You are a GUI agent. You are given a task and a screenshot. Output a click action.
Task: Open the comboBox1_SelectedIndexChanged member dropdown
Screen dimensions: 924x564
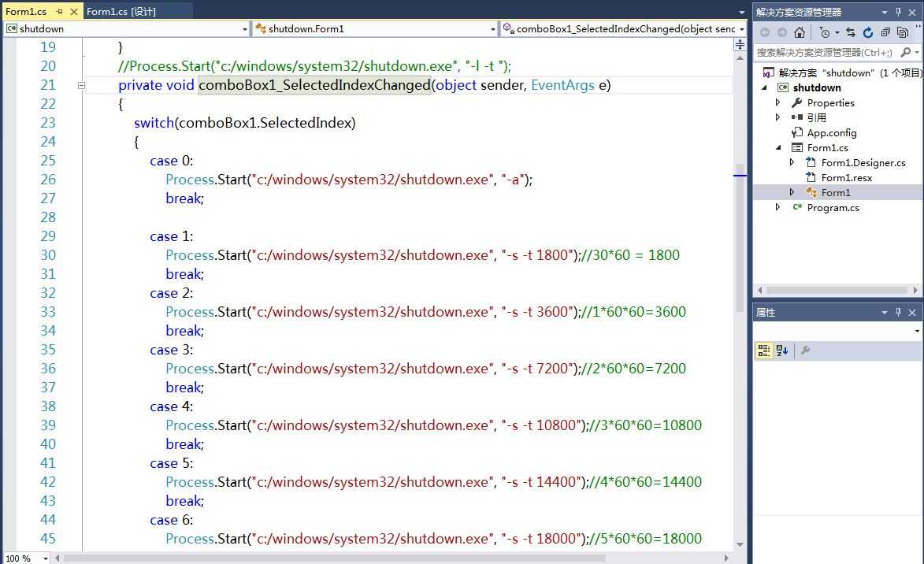coord(742,29)
